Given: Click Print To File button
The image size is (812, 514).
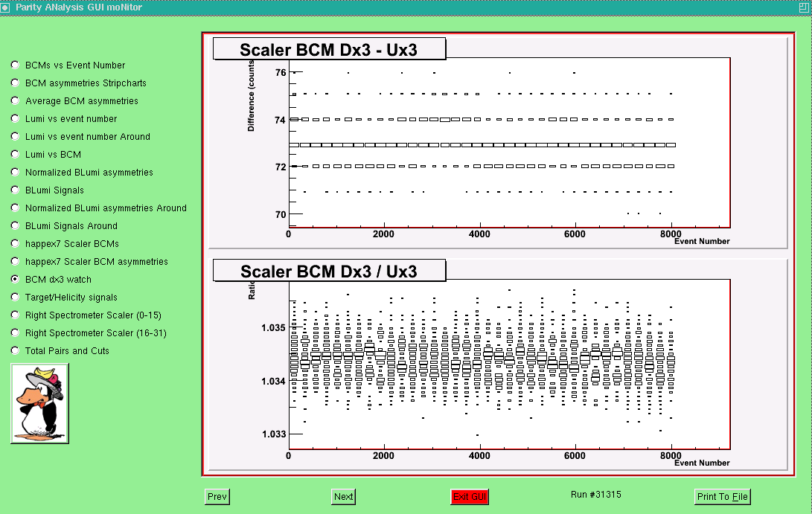Looking at the screenshot, I should point(723,497).
